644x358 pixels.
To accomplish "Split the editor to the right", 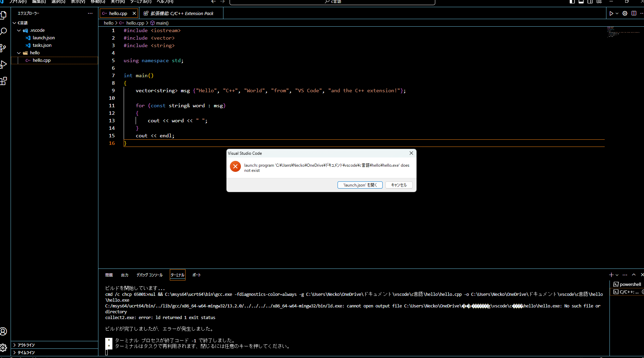I will click(x=634, y=13).
